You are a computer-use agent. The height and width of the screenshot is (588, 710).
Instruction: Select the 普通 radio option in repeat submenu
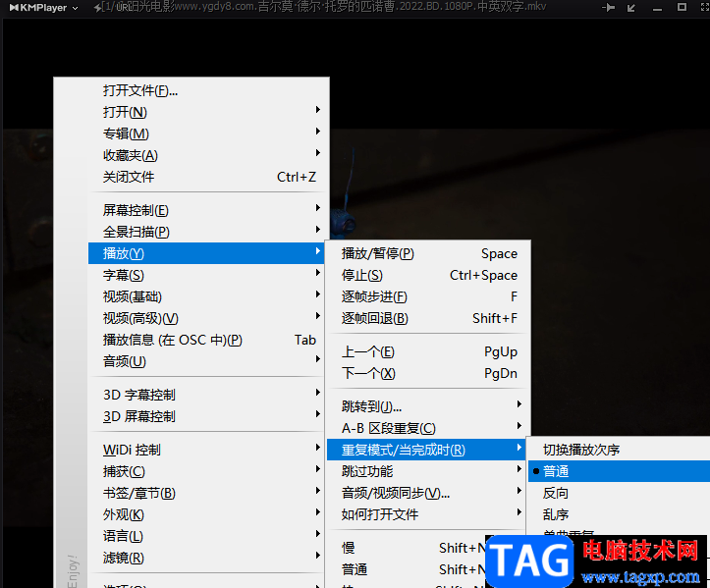click(619, 471)
